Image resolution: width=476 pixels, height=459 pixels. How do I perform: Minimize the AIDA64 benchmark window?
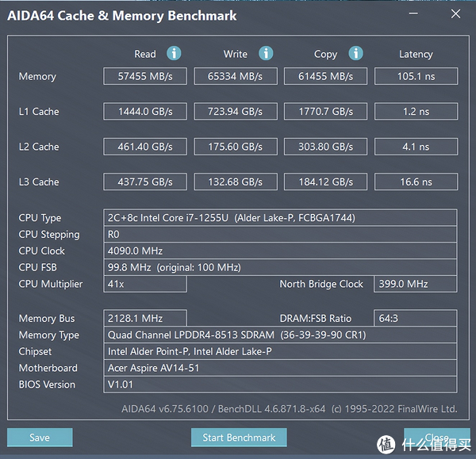413,13
